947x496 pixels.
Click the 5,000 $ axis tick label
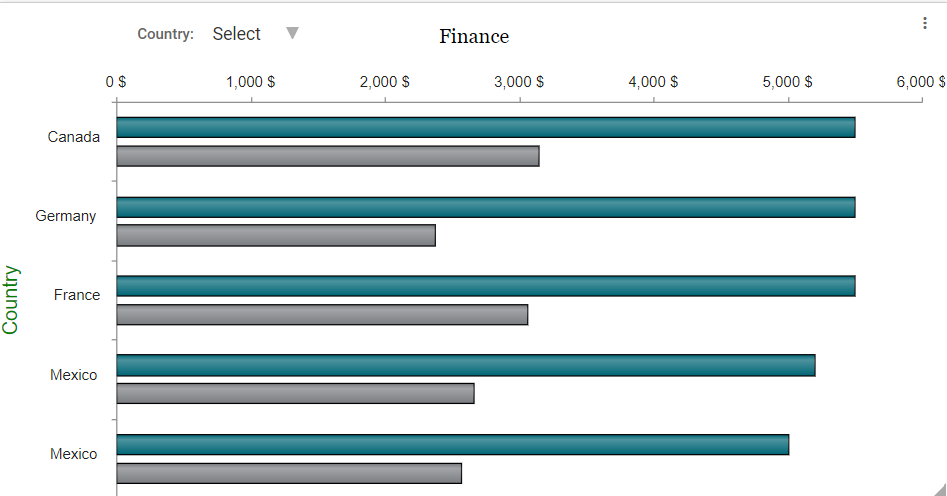(x=788, y=82)
